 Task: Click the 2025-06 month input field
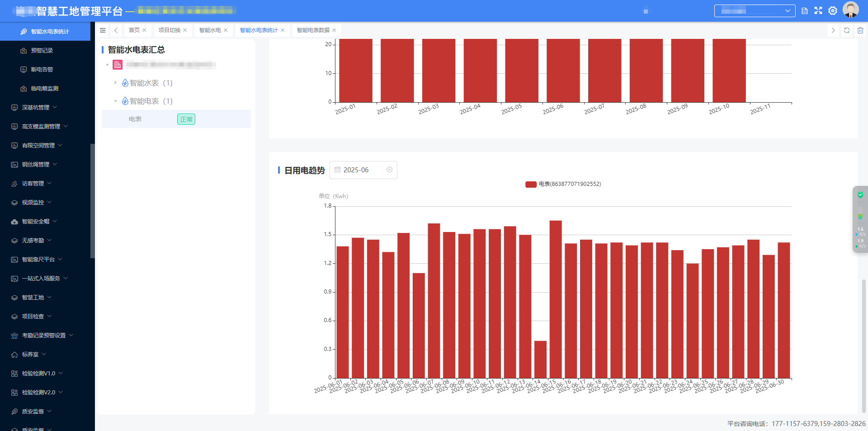click(362, 170)
